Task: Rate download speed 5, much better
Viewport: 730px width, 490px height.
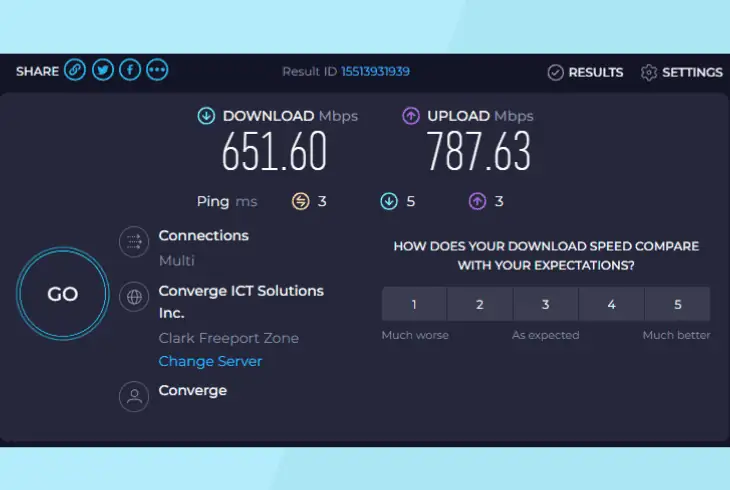Action: click(677, 304)
